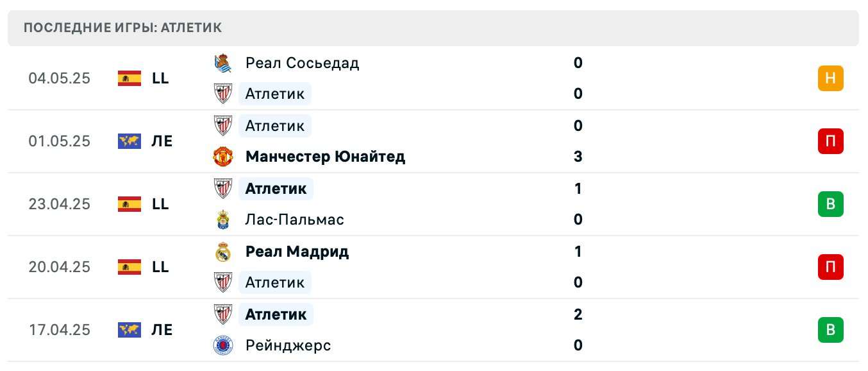The width and height of the screenshot is (868, 371).
Task: Click the Последние игры: Атлетик header
Action: 122,28
